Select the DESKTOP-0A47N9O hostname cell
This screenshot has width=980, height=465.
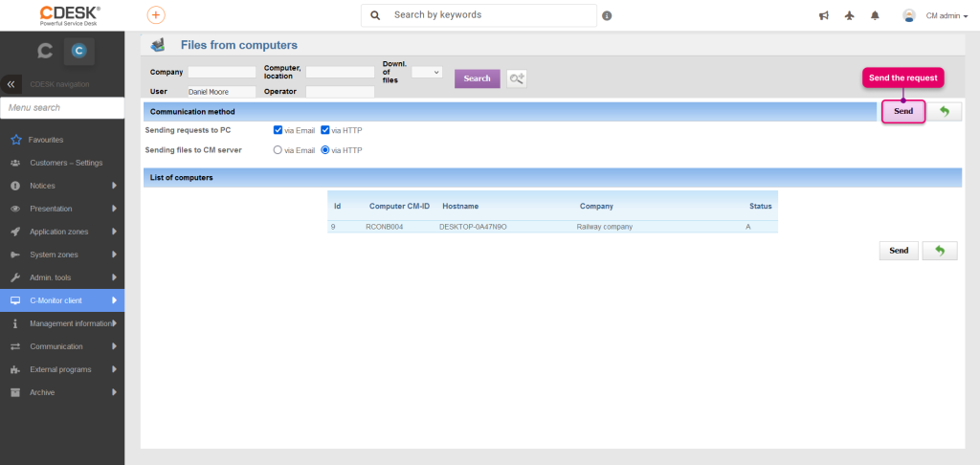[473, 227]
